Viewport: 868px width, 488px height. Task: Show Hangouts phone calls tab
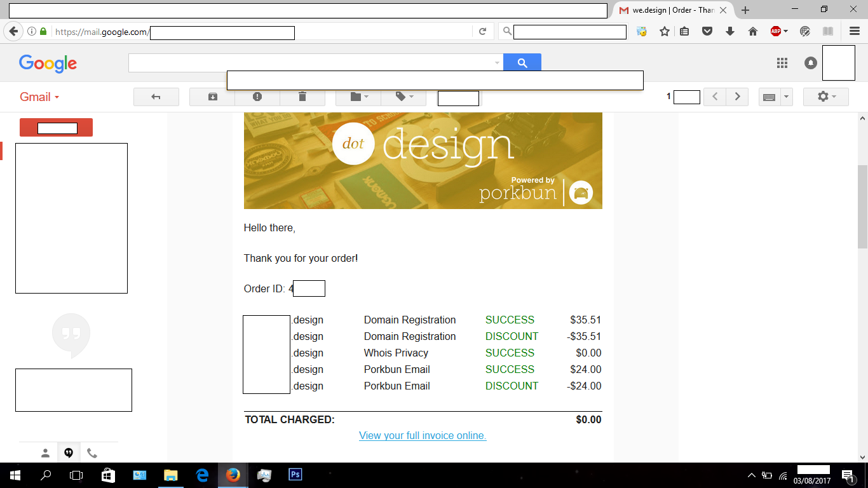92,453
